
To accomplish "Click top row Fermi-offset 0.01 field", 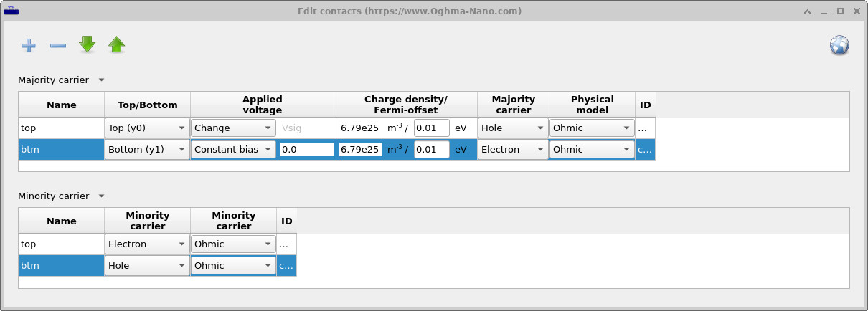I will pos(431,128).
